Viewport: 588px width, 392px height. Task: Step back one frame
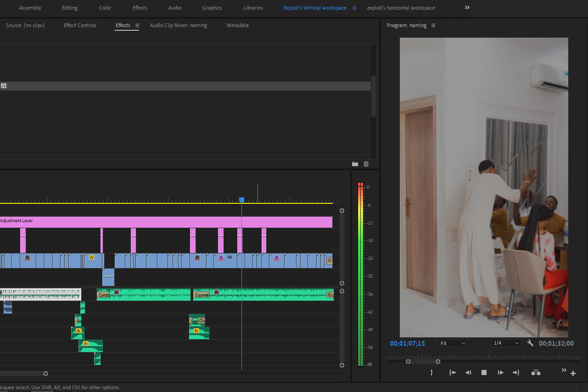coord(468,373)
